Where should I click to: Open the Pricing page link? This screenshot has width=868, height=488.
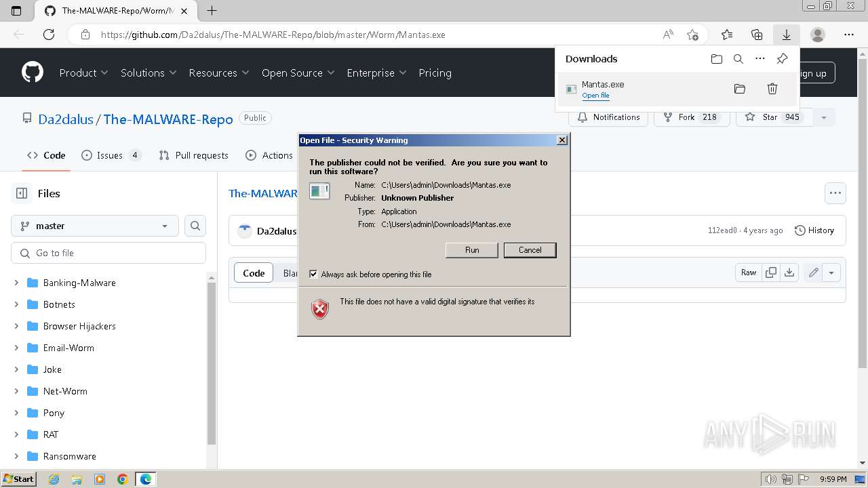pyautogui.click(x=435, y=73)
